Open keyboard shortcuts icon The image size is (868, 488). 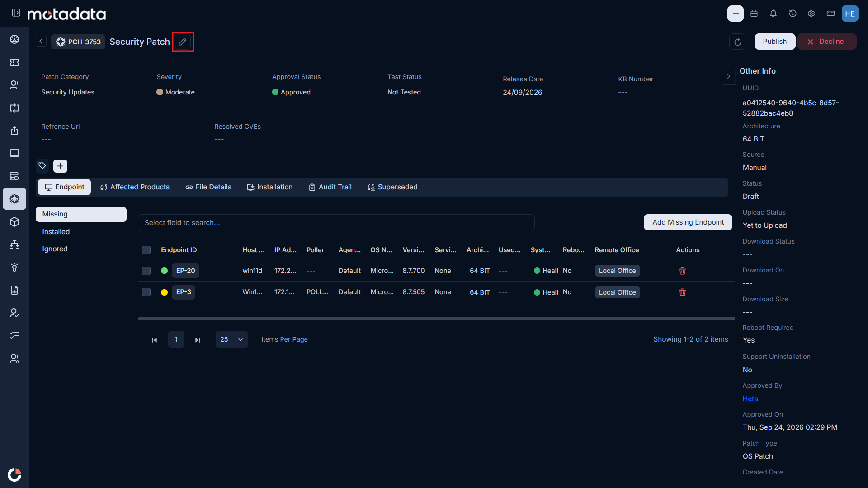click(830, 14)
